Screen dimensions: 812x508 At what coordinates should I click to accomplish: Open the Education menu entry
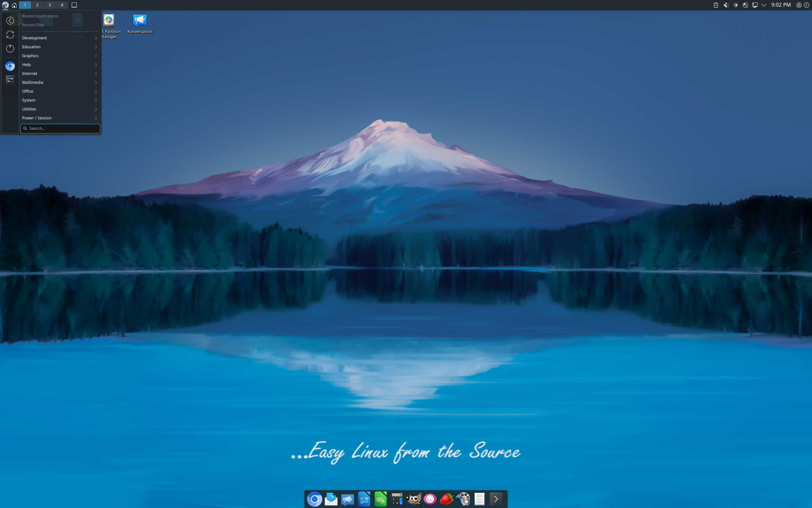pyautogui.click(x=60, y=47)
